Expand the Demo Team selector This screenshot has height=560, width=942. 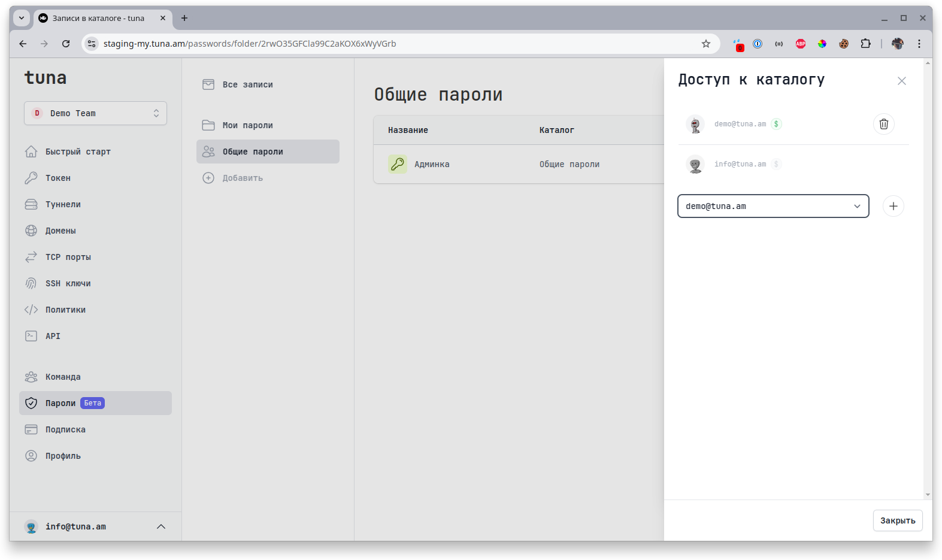95,113
